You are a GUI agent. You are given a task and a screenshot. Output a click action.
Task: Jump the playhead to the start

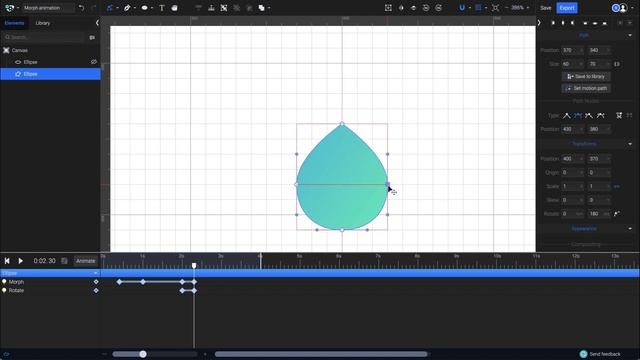pyautogui.click(x=7, y=261)
